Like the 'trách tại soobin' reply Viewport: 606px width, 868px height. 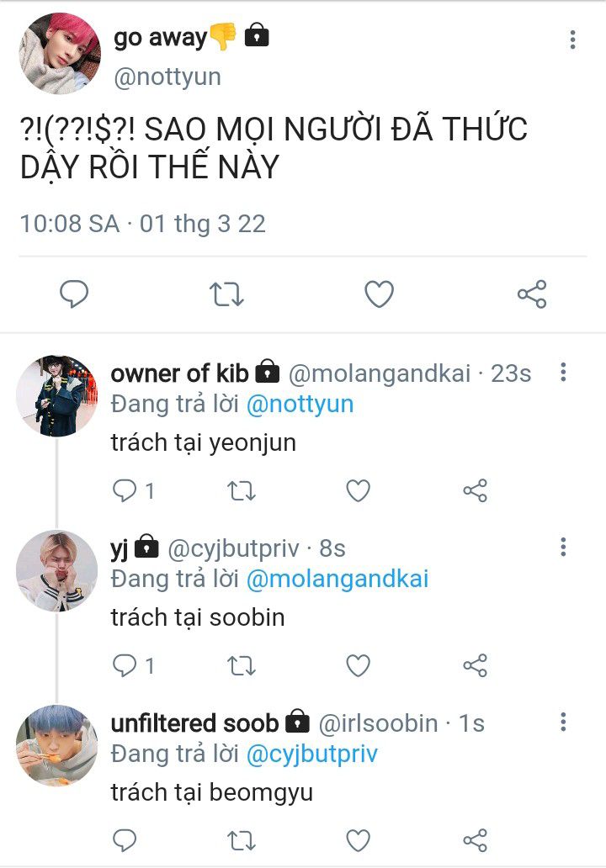[x=359, y=666]
